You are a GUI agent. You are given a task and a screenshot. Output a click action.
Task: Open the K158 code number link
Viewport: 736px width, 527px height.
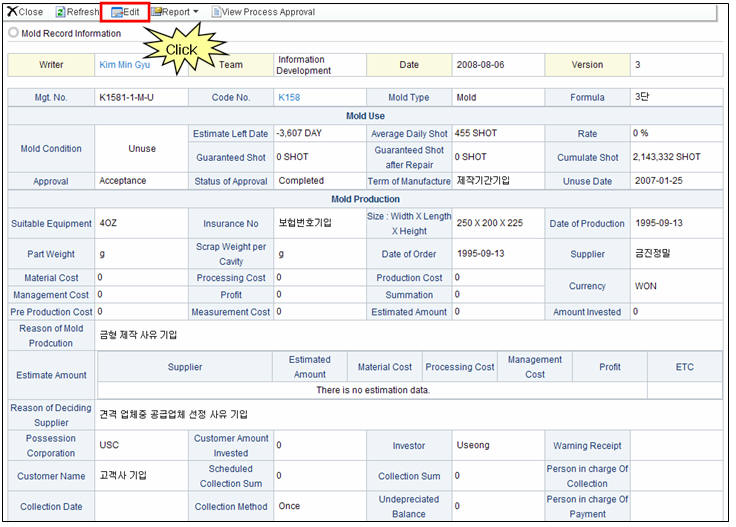pyautogui.click(x=290, y=98)
